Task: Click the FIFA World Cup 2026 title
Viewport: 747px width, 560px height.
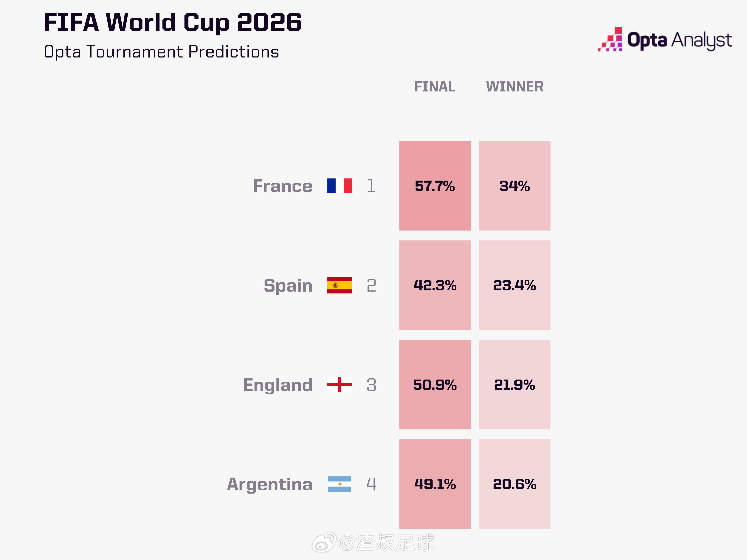Action: (x=173, y=22)
